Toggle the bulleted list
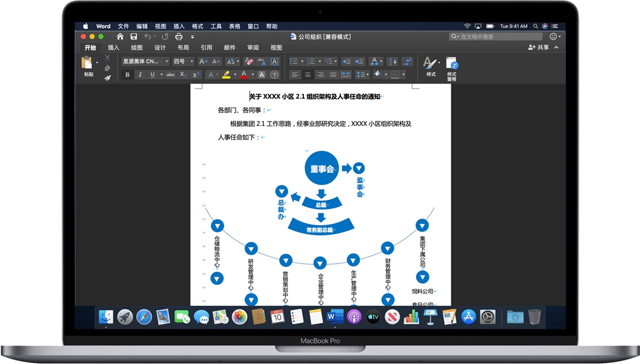Viewport: 640px width, 364px height. pyautogui.click(x=295, y=61)
